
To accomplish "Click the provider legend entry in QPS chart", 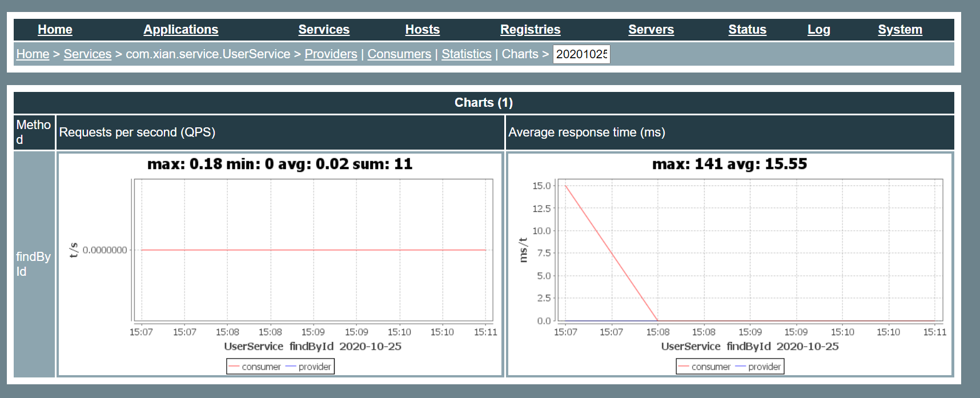I will tap(308, 367).
